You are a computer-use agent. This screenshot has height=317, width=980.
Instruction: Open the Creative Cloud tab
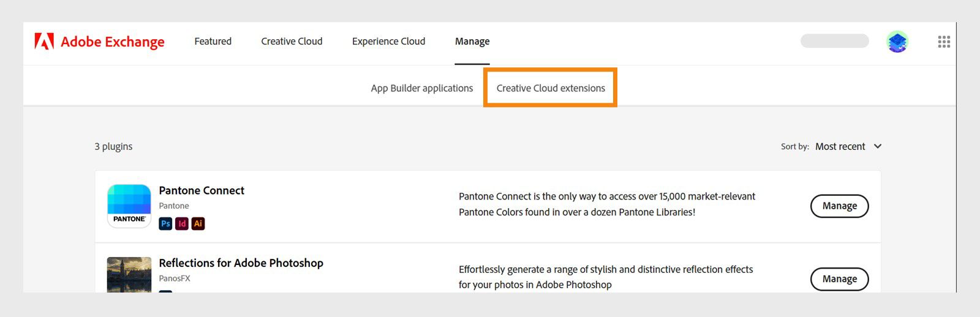point(292,42)
